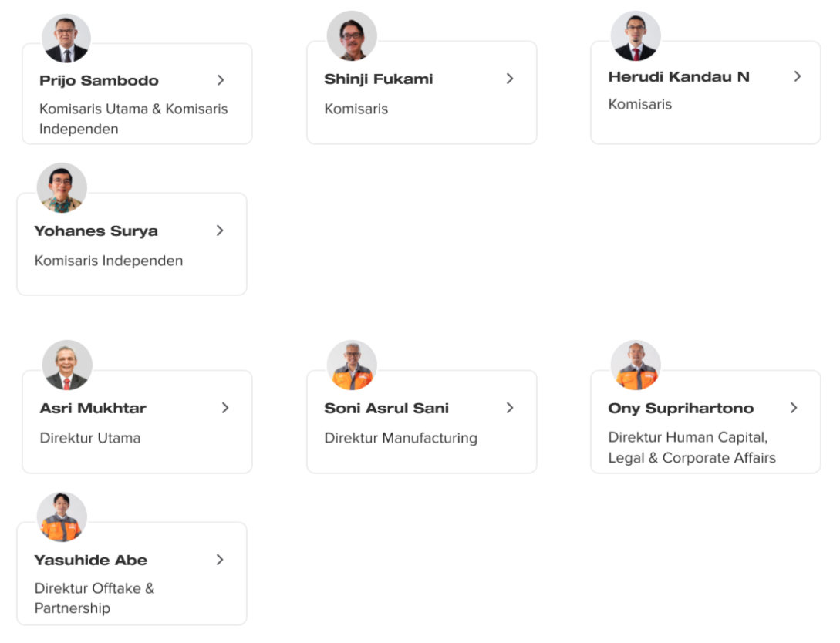Click Shinji Fukami's portrait picture

[352, 36]
